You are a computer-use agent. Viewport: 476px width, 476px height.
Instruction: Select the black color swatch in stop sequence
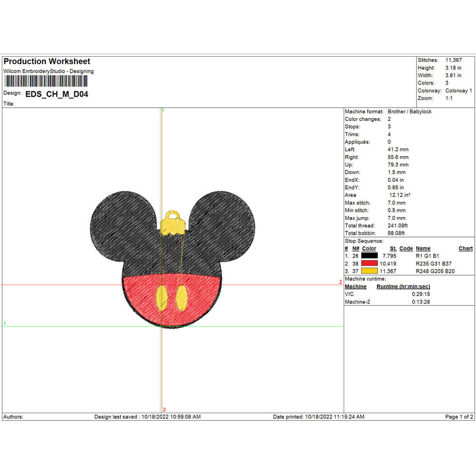point(369,256)
